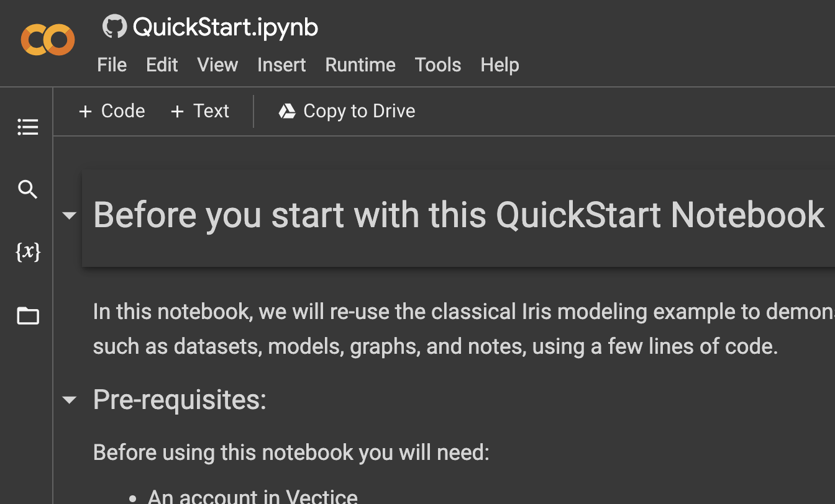835x504 pixels.
Task: Click the plus icon for Code
Action: [85, 112]
